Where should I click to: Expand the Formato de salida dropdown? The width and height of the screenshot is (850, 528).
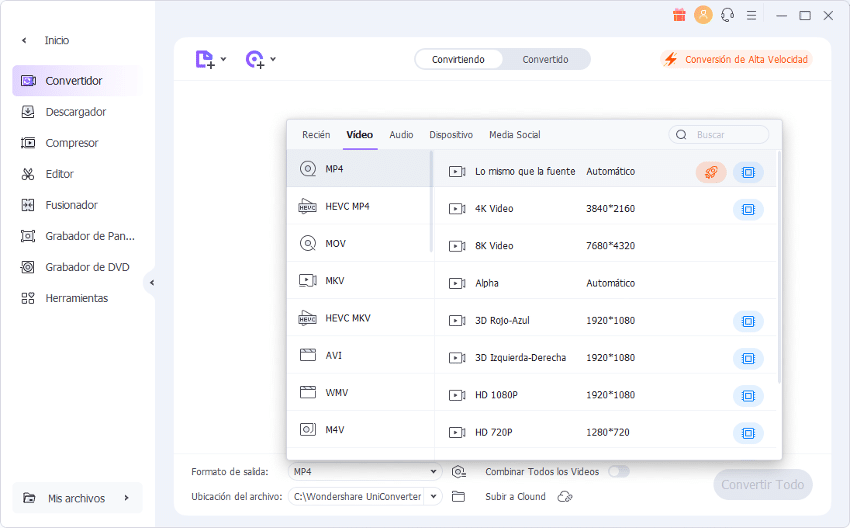tap(433, 471)
